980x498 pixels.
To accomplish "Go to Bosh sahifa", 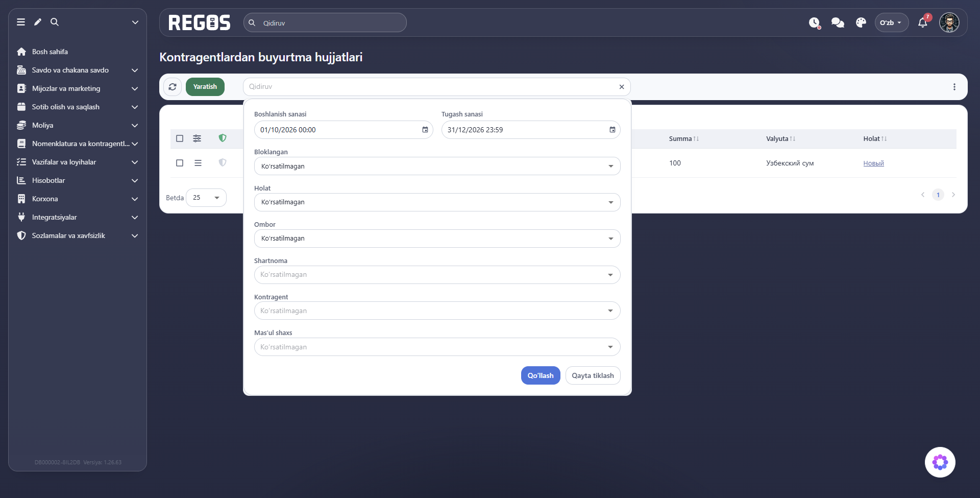I will coord(50,52).
